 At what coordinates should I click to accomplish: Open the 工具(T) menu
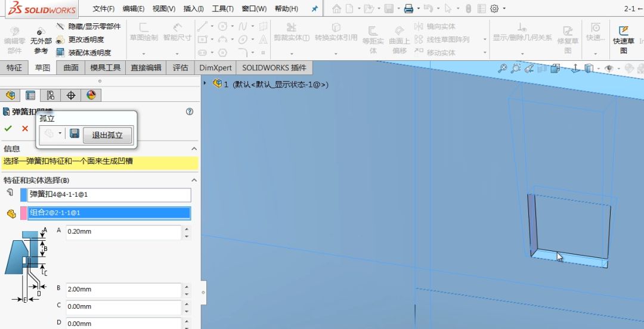pos(222,8)
